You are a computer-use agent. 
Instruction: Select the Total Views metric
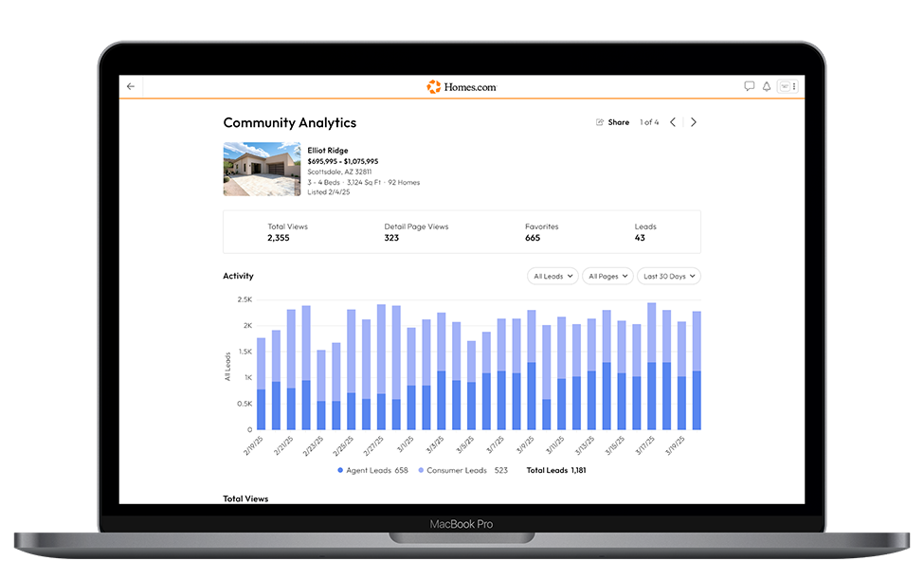pyautogui.click(x=287, y=232)
